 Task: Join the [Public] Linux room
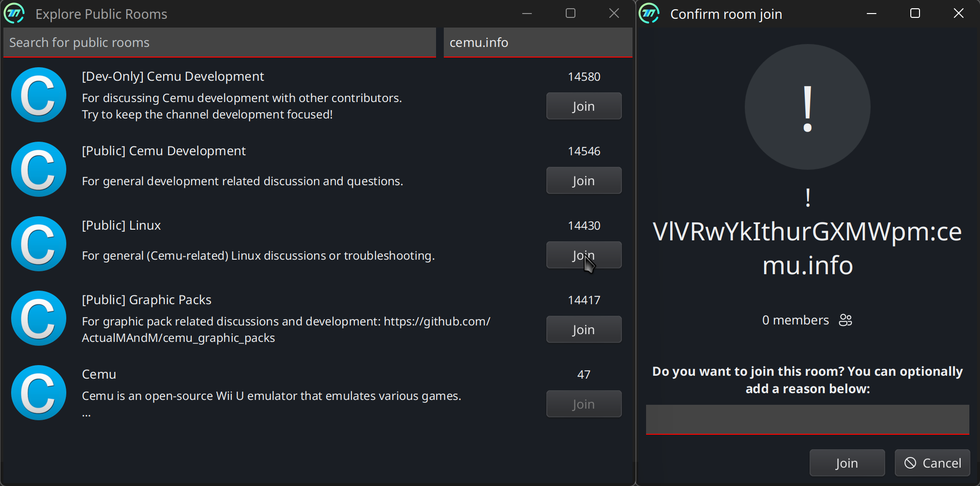tap(584, 255)
